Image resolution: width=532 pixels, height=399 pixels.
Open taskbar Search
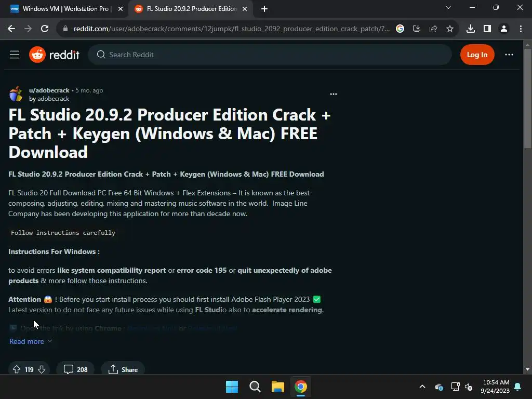coord(255,387)
